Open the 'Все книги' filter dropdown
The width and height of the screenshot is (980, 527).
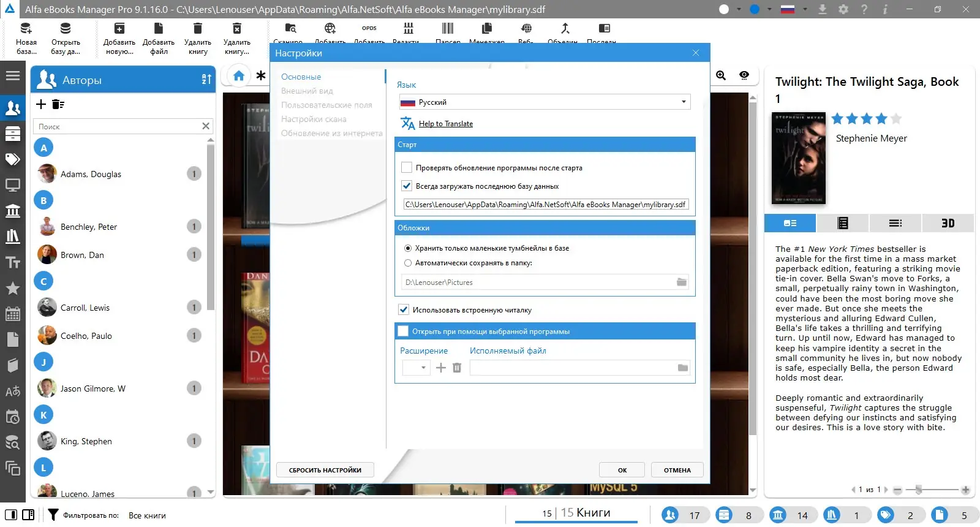(x=147, y=515)
